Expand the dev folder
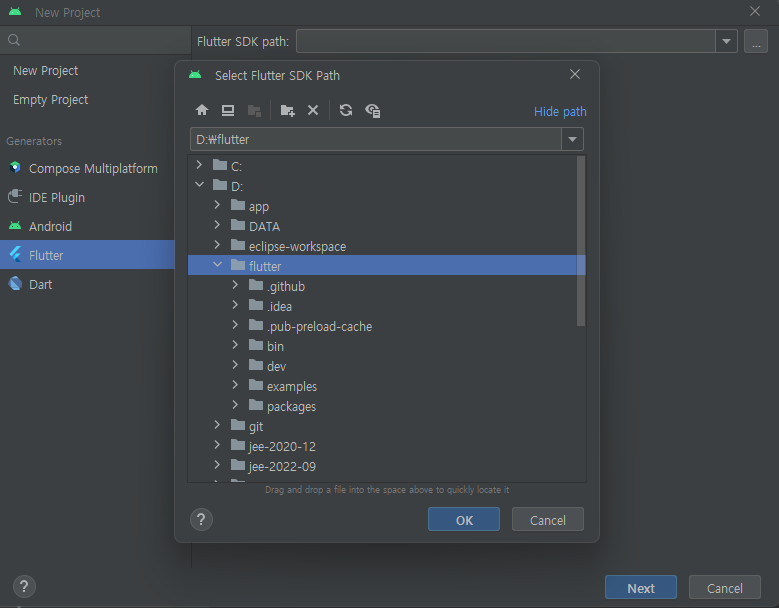The height and width of the screenshot is (608, 779). (235, 365)
